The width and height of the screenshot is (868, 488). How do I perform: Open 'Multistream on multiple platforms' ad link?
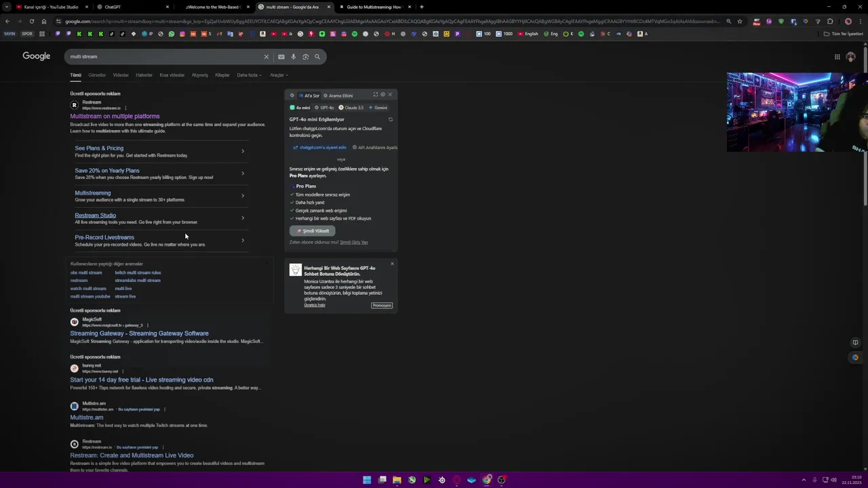tap(115, 117)
